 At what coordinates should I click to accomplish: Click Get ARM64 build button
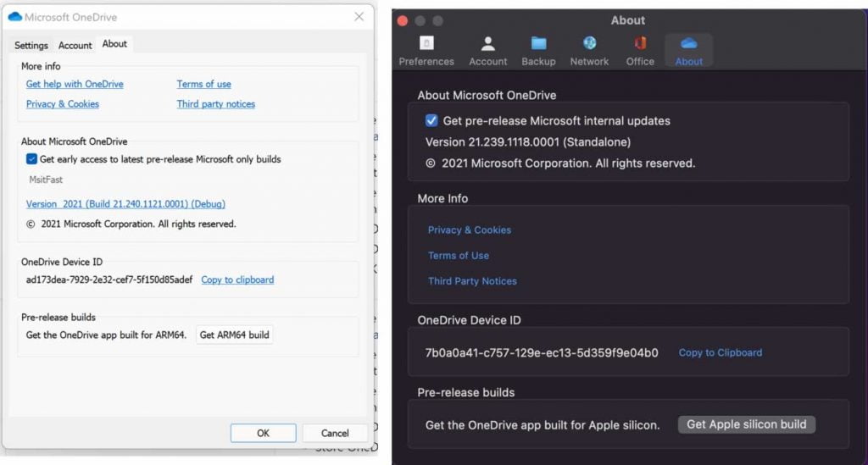click(x=234, y=335)
